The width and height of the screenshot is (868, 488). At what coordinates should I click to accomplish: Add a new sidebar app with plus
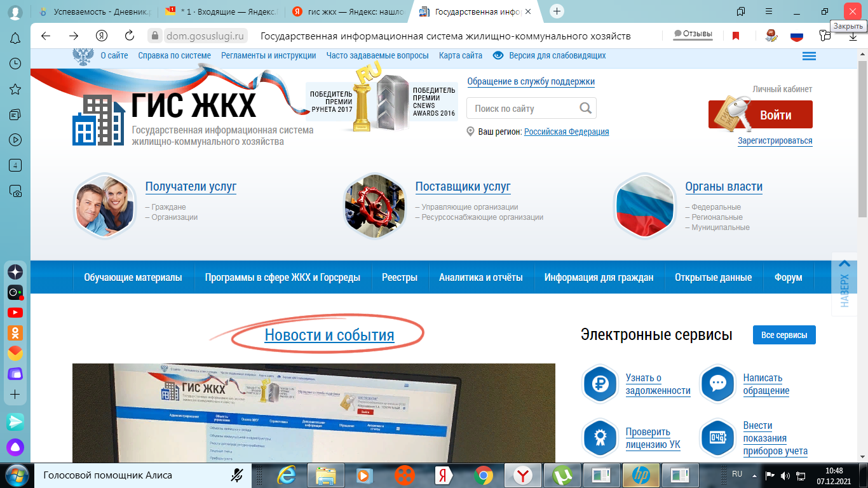click(x=15, y=395)
